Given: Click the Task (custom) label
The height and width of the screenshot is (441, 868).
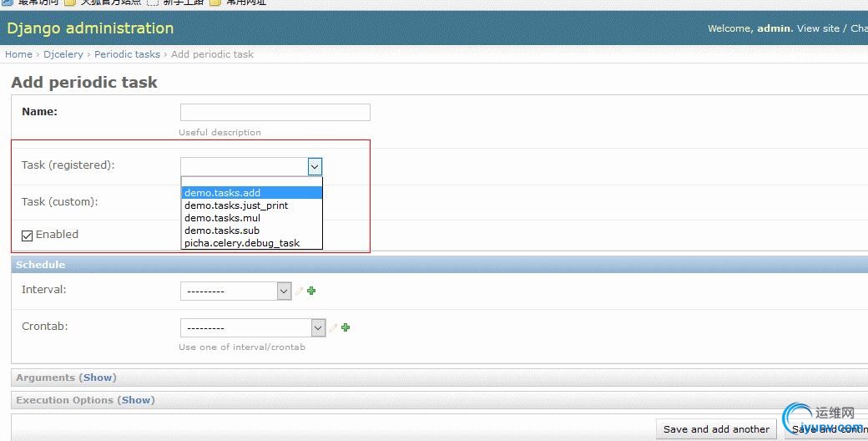Looking at the screenshot, I should point(60,201).
